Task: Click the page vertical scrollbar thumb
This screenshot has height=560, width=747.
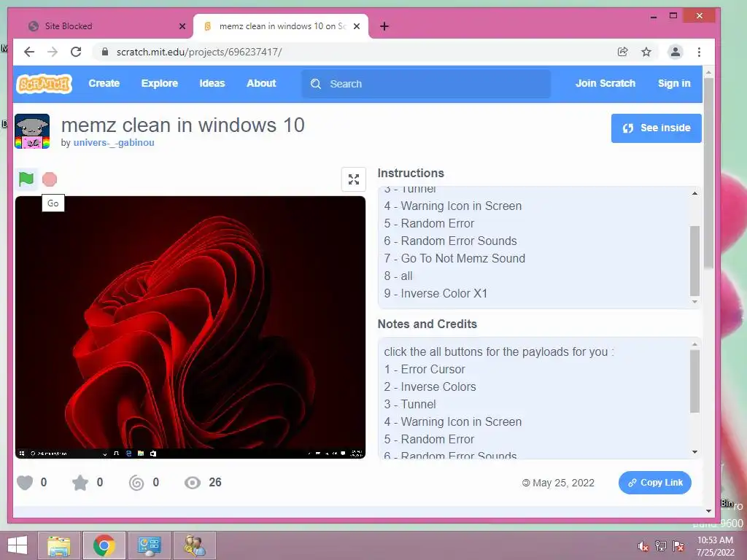Action: point(708,172)
